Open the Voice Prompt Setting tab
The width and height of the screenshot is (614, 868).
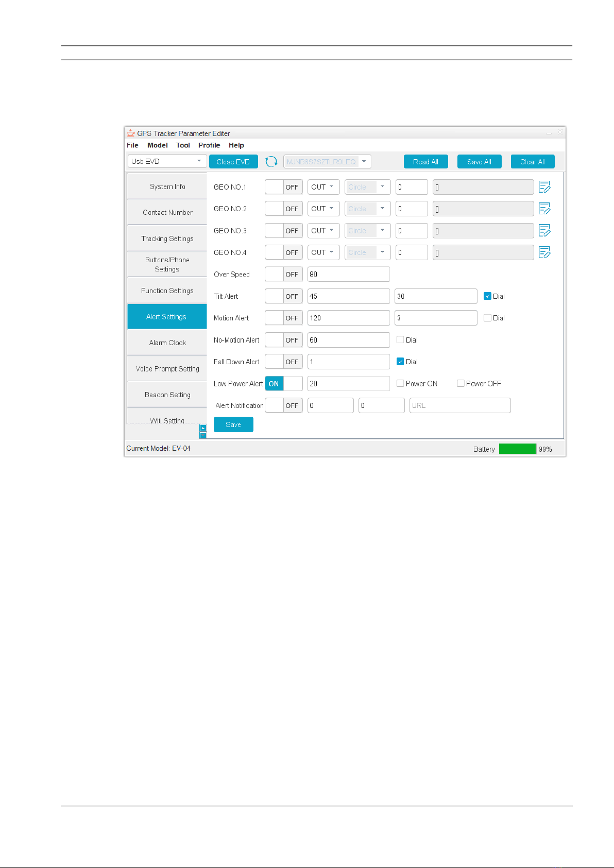[167, 368]
